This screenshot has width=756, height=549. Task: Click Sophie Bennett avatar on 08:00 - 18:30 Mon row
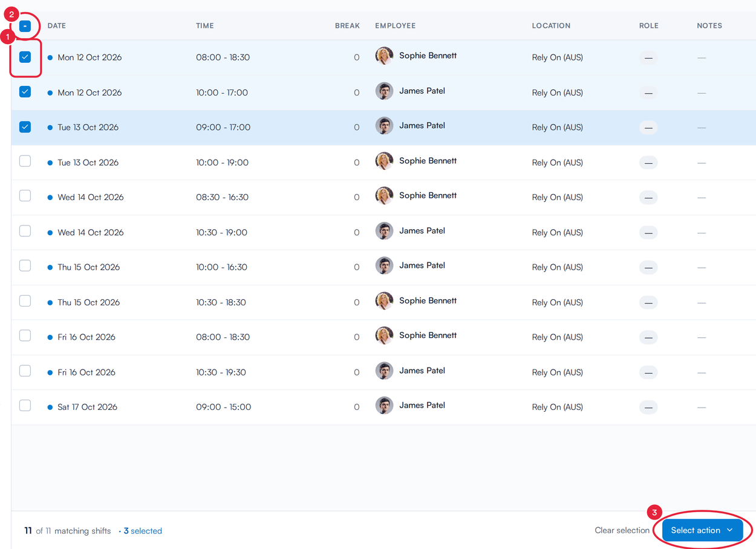(384, 56)
